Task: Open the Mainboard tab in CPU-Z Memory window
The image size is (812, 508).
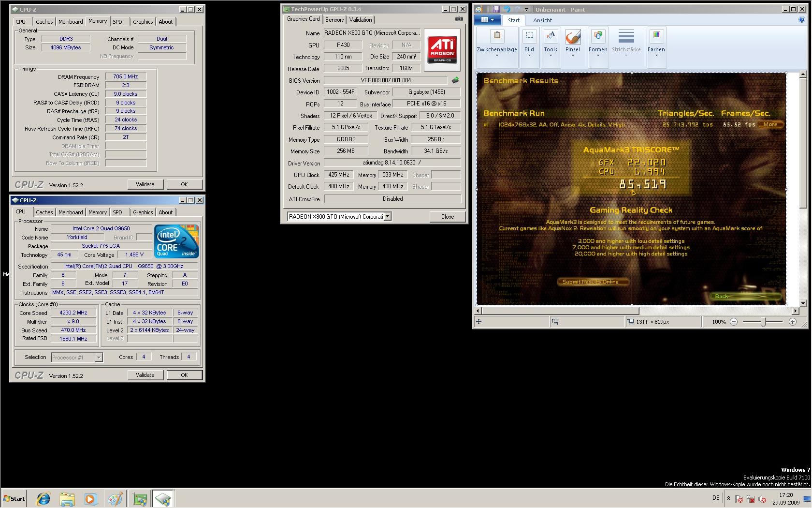Action: [71, 22]
